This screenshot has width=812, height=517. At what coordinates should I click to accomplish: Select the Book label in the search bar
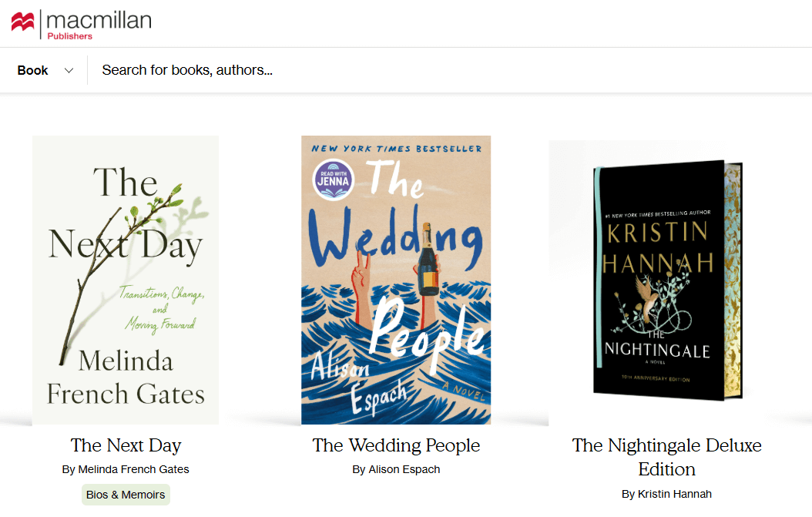click(x=31, y=69)
